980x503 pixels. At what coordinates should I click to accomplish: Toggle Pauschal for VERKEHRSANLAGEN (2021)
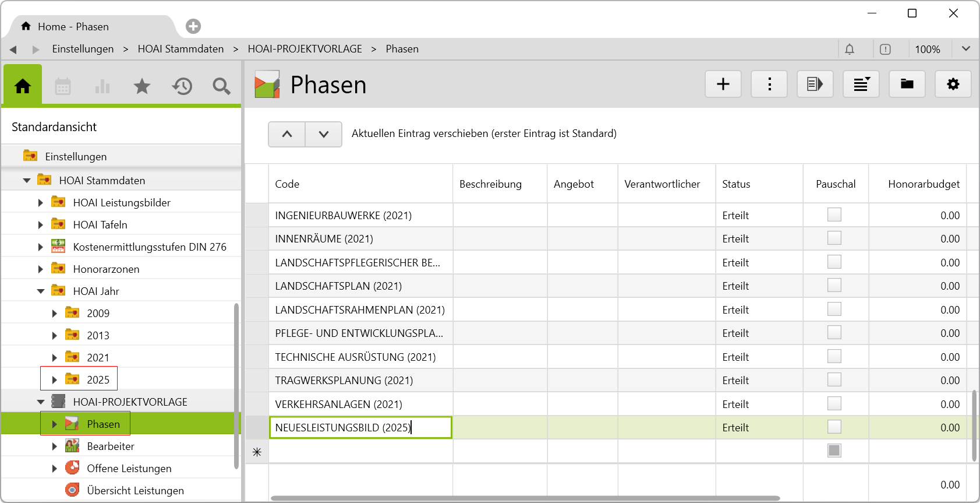pos(834,403)
